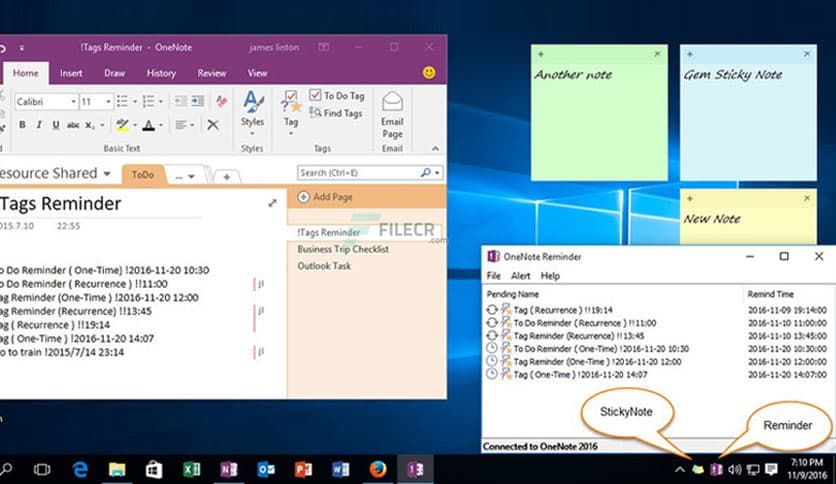Switch to the View tab

[x=257, y=73]
